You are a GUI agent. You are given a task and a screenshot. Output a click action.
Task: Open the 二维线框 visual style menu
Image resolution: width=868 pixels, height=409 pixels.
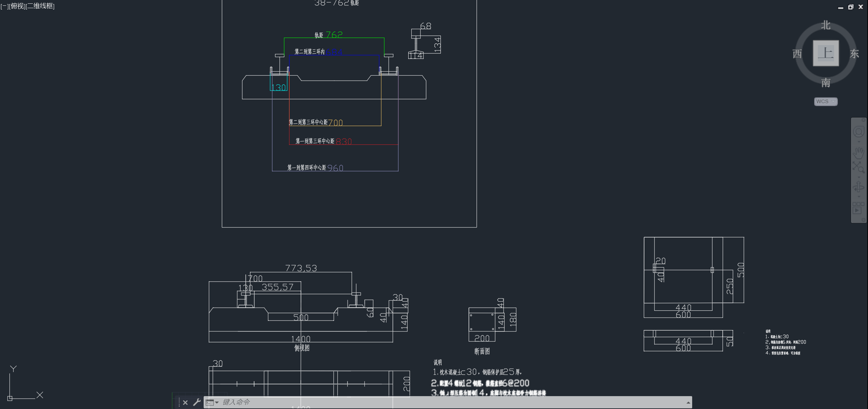40,6
